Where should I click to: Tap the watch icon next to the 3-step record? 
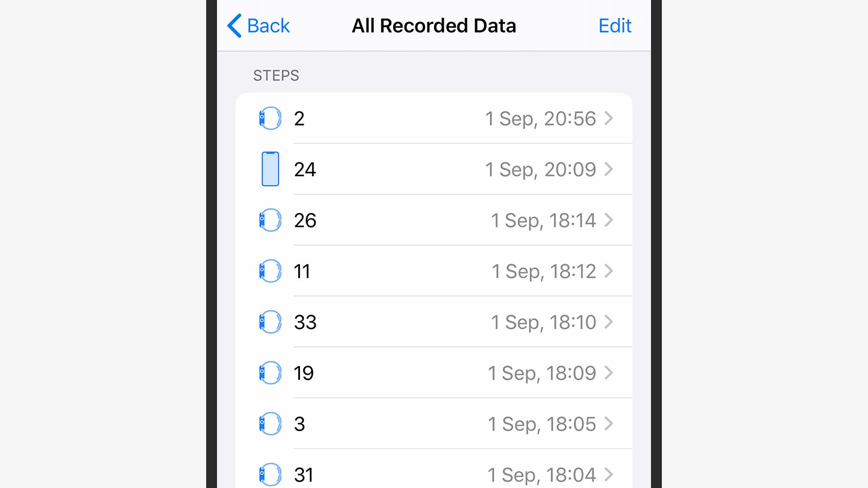pyautogui.click(x=270, y=423)
